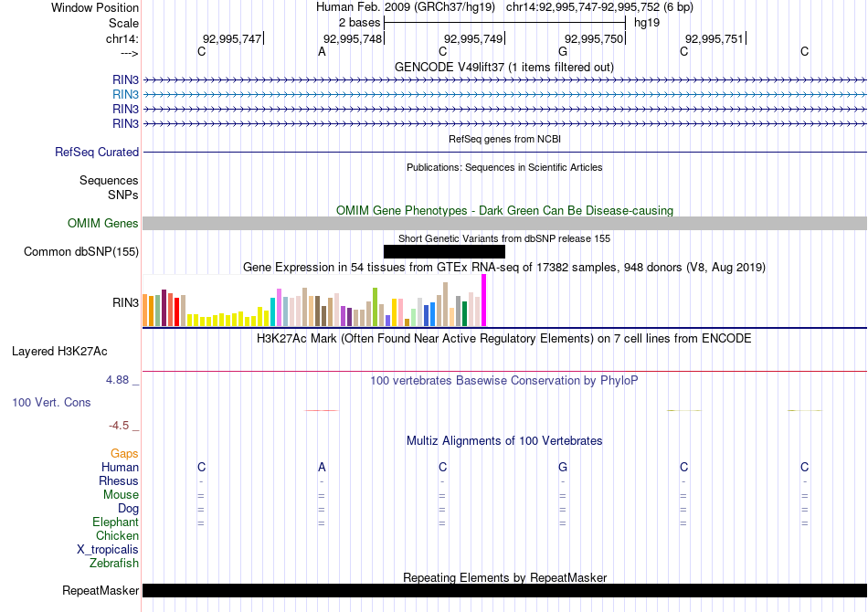
Task: Click the Window Position track label
Action: pyautogui.click(x=95, y=7)
